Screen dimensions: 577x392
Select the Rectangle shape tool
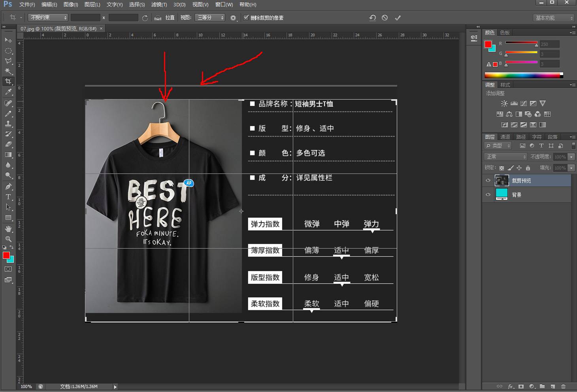tap(8, 217)
